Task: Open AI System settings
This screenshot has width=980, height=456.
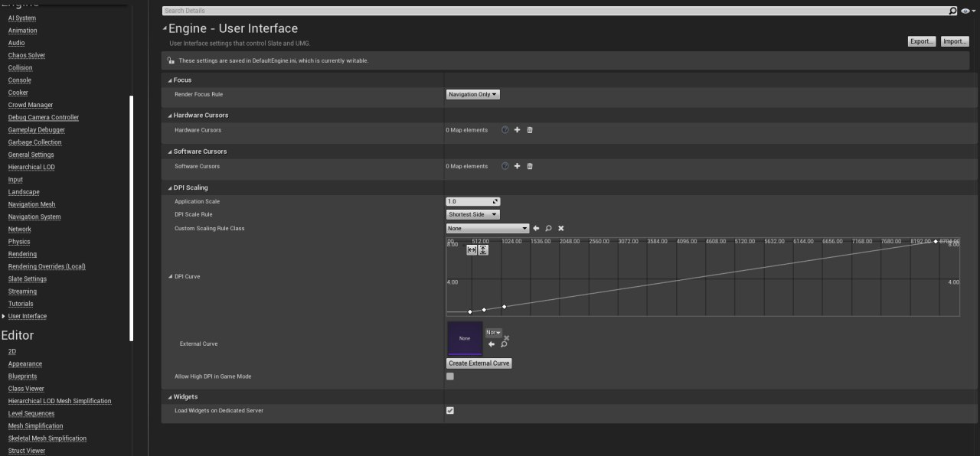Action: tap(22, 18)
